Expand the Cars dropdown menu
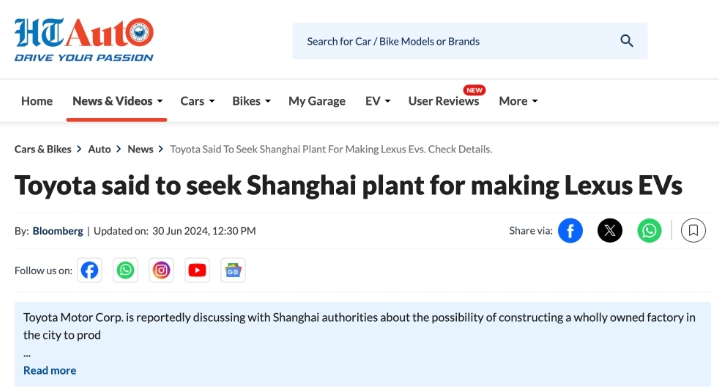The width and height of the screenshot is (719, 392). coord(197,101)
